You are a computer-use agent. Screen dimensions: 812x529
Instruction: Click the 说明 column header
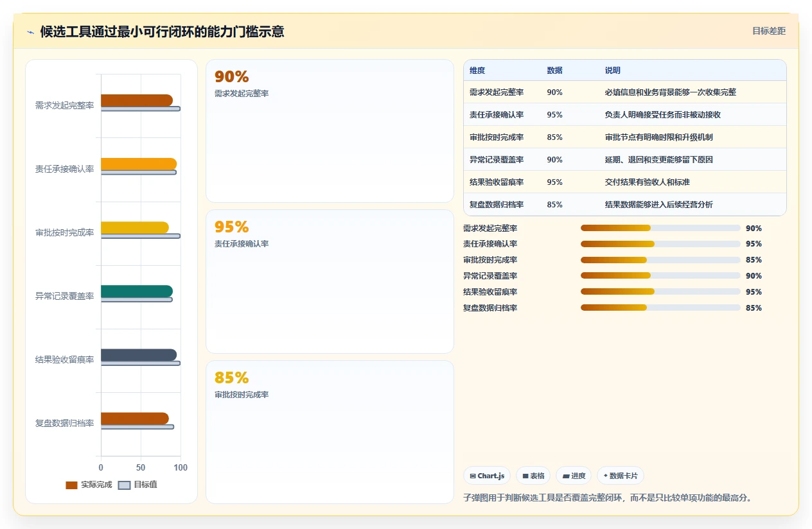613,71
